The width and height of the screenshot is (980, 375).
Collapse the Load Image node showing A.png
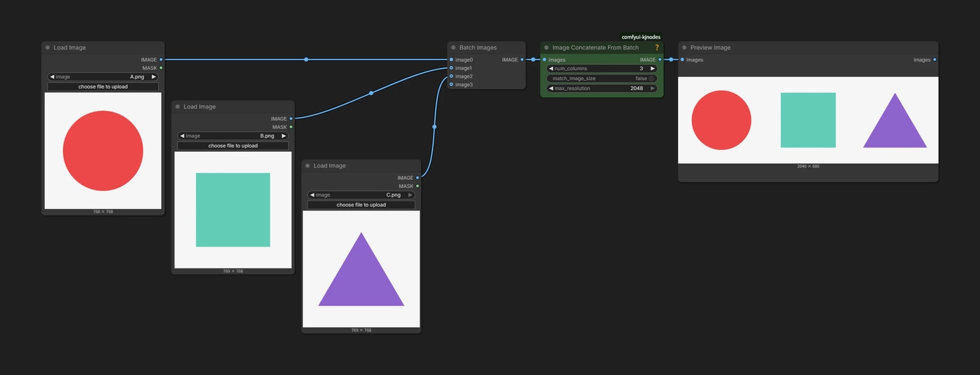pos(47,48)
